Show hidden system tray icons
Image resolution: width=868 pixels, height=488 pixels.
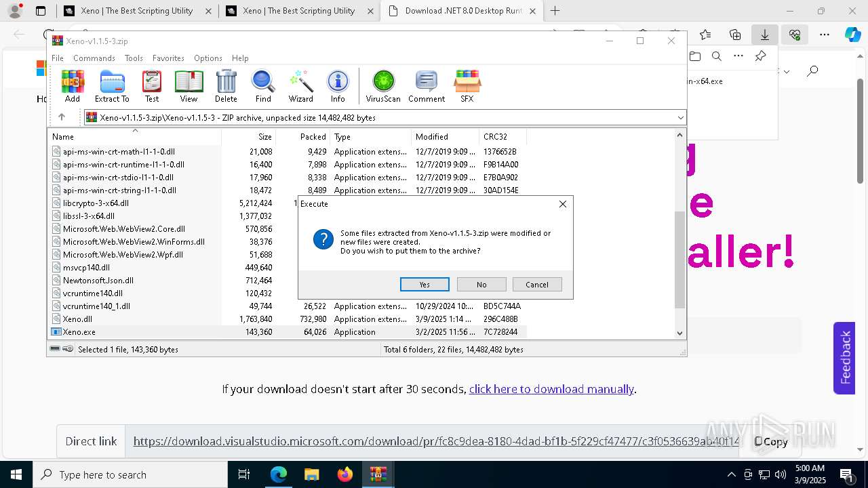tap(731, 474)
